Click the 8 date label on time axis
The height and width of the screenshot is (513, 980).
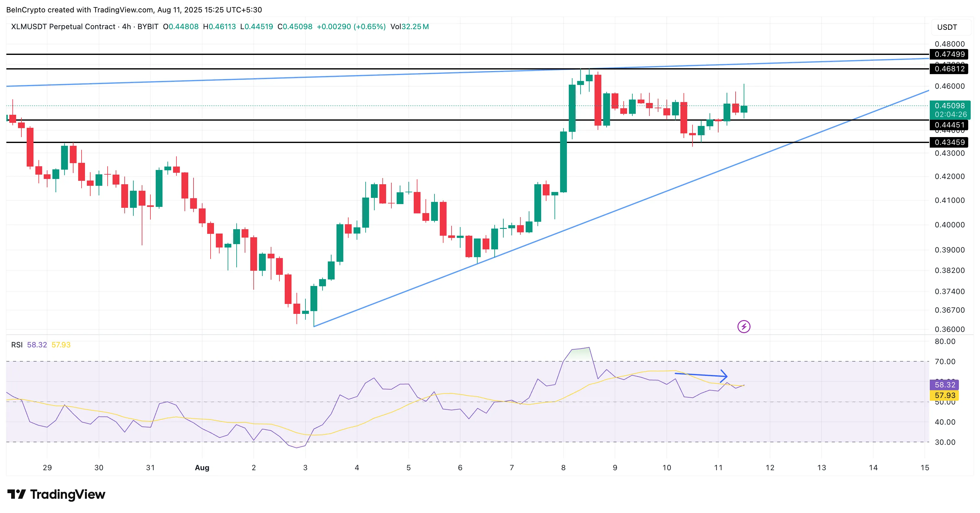(563, 468)
